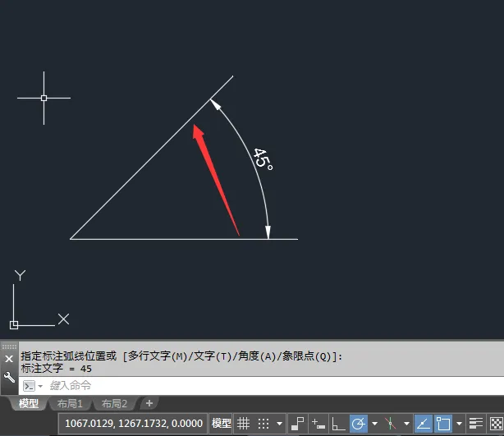Focus the 键入命令 command input field
Screen dimensions: 504x436
260,386
